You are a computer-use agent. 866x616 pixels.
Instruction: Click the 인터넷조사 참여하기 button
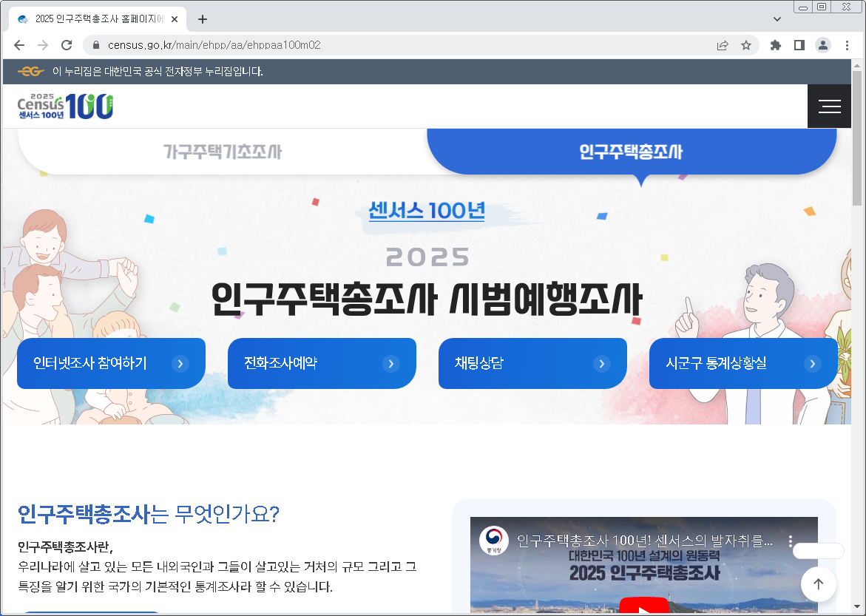point(110,363)
